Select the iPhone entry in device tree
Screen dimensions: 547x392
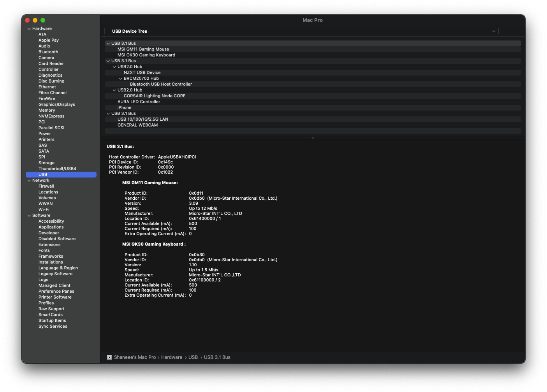[x=124, y=107]
